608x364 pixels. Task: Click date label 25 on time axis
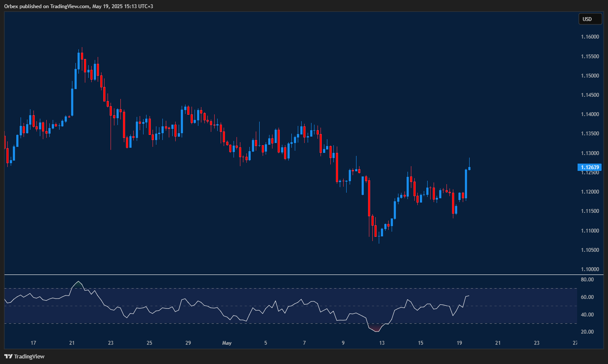tap(150, 343)
